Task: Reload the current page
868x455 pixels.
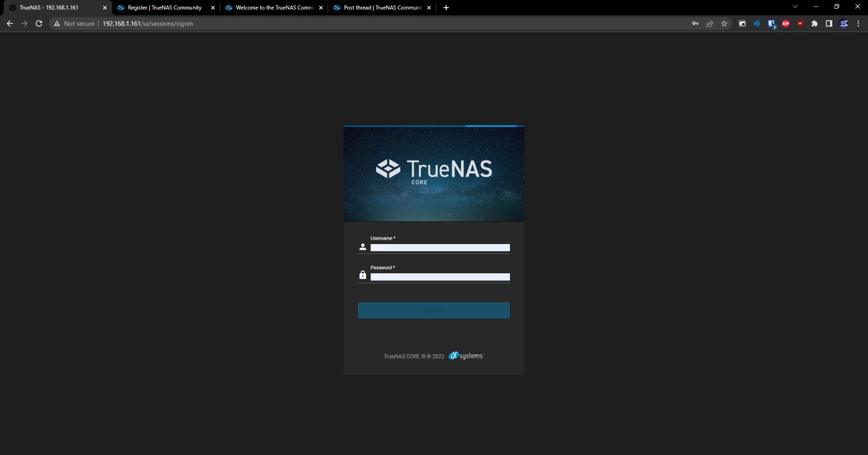Action: tap(39, 23)
